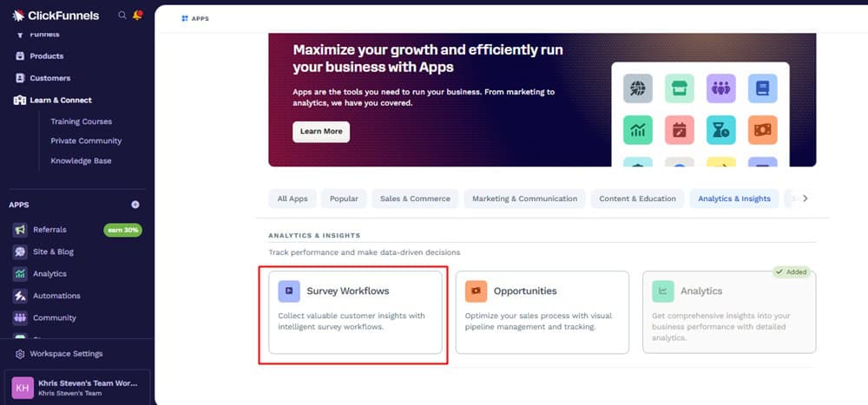Click the orange money icon in banner
The image size is (868, 405).
(x=763, y=130)
